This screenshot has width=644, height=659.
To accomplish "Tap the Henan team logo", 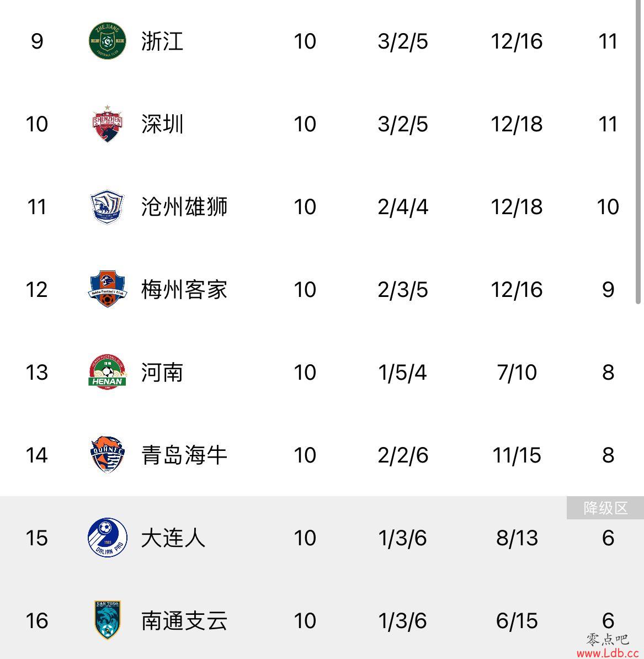I will point(107,372).
